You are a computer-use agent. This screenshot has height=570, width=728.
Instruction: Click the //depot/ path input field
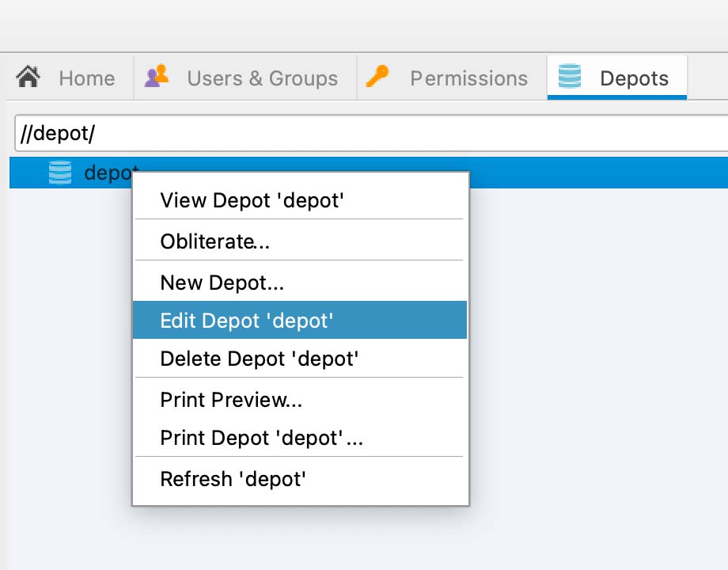371,133
